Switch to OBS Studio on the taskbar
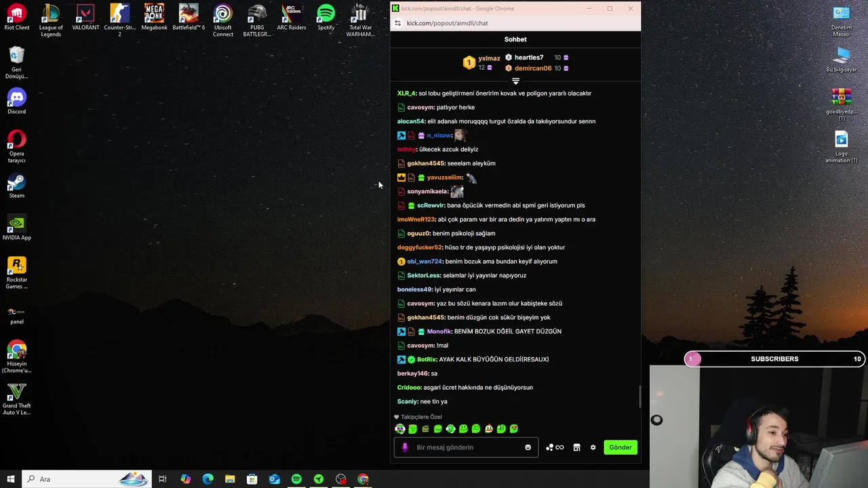This screenshot has height=488, width=868. (x=340, y=479)
